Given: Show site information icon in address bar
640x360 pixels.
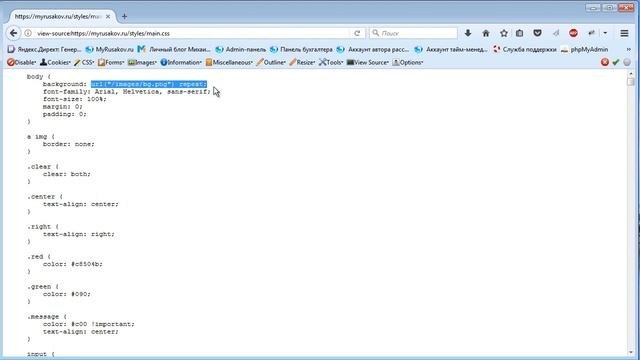Looking at the screenshot, I should (28, 33).
